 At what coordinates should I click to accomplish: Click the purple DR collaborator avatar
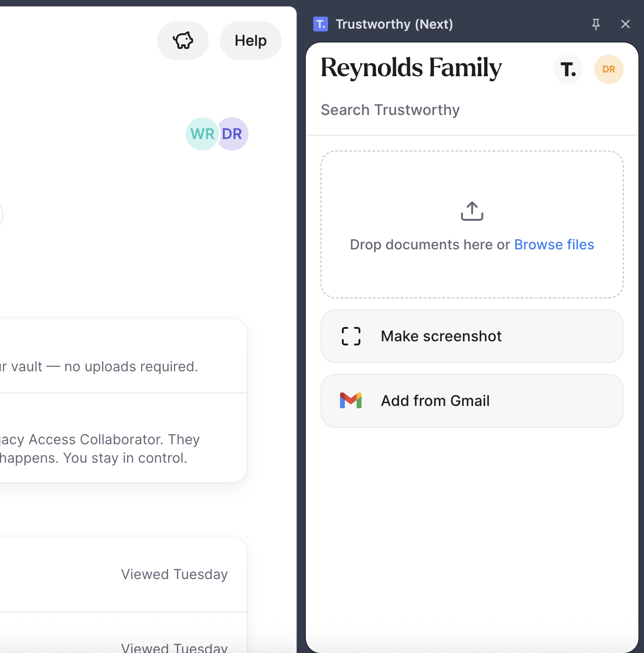pos(233,134)
